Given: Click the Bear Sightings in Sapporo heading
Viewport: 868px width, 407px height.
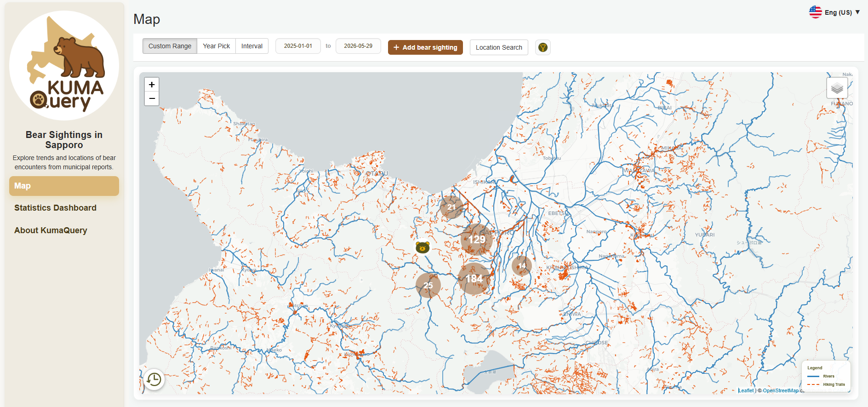Looking at the screenshot, I should [64, 140].
